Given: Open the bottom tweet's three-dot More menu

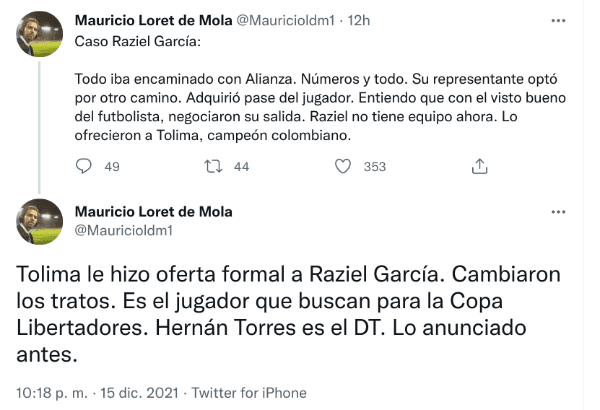Looking at the screenshot, I should tap(558, 213).
